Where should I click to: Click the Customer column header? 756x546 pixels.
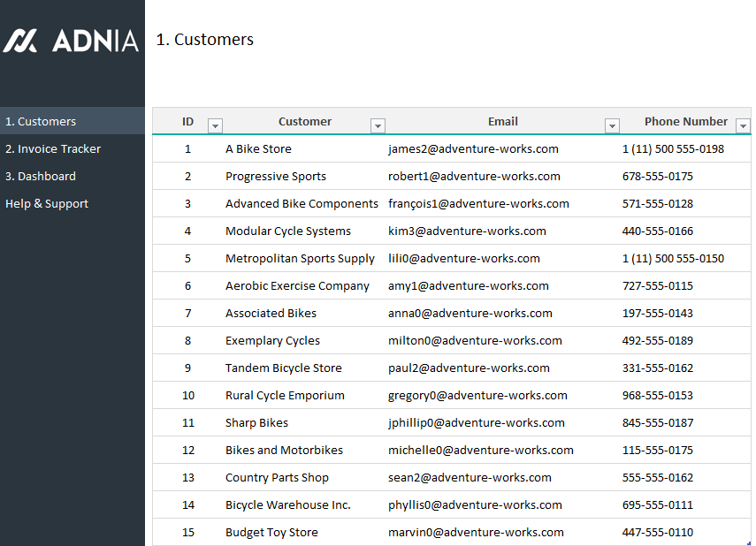click(x=304, y=121)
